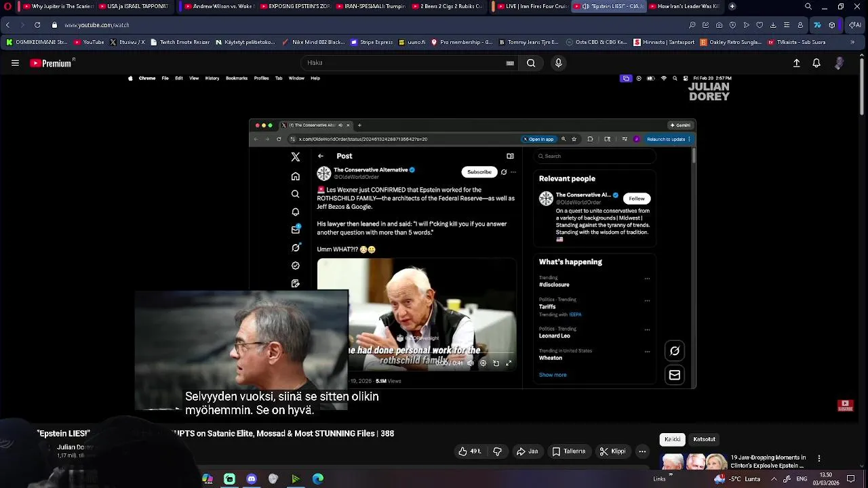This screenshot has width=868, height=488.
Task: Open the YouTube guide hamburger menu
Action: [x=15, y=63]
